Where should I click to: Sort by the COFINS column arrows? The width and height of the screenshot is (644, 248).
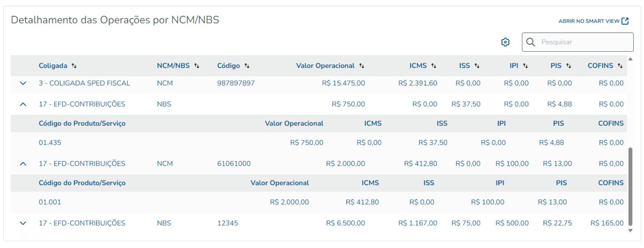pyautogui.click(x=620, y=66)
